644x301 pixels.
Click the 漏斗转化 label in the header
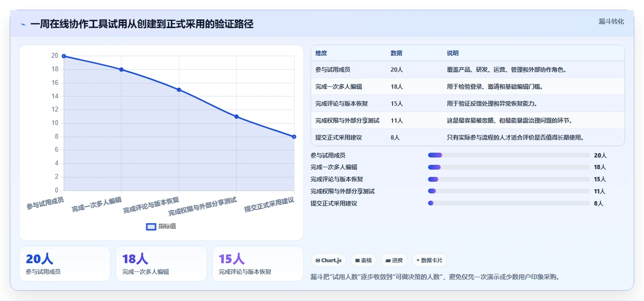[x=611, y=21]
